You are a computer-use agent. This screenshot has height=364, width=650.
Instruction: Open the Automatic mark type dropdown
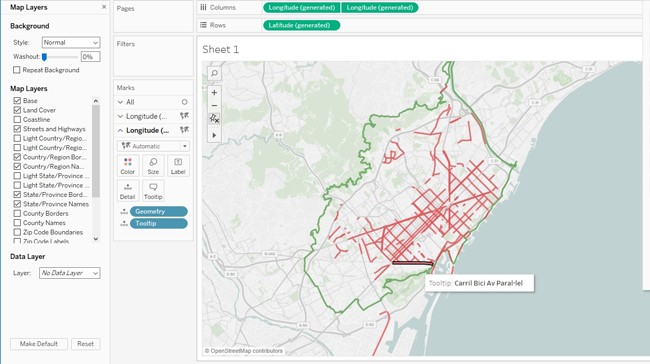click(x=153, y=146)
